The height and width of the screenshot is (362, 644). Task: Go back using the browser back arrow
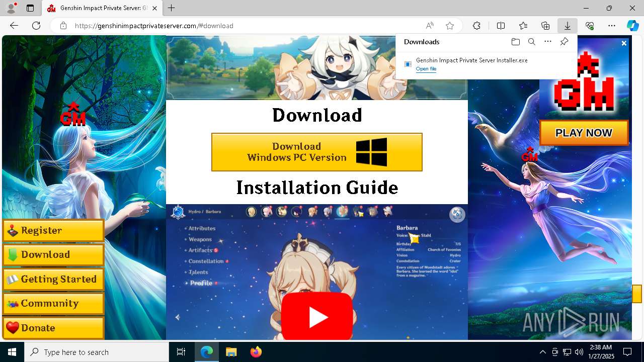pyautogui.click(x=14, y=26)
